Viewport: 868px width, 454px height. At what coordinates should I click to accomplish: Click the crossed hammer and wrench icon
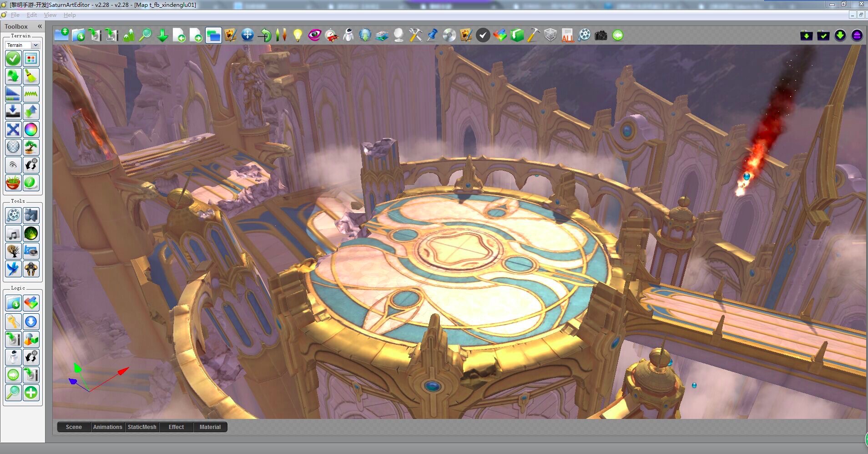point(415,35)
